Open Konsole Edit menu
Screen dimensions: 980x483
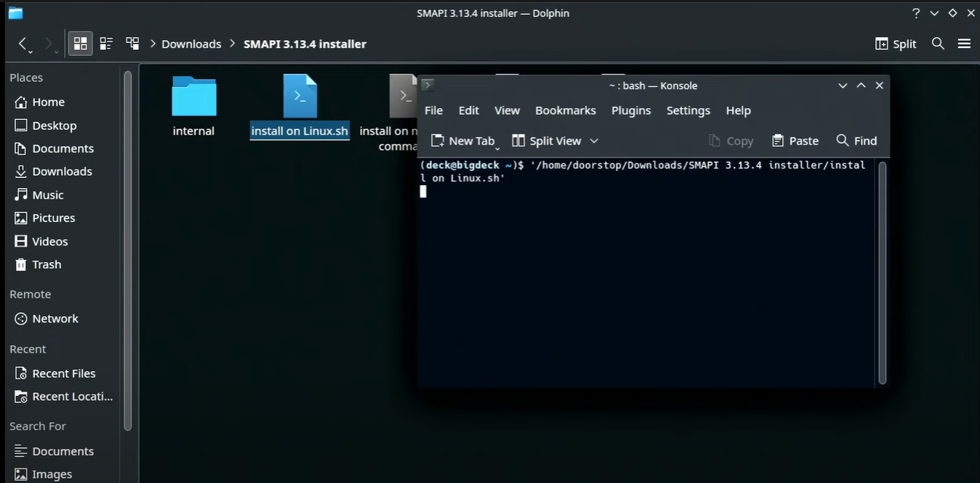tap(469, 110)
